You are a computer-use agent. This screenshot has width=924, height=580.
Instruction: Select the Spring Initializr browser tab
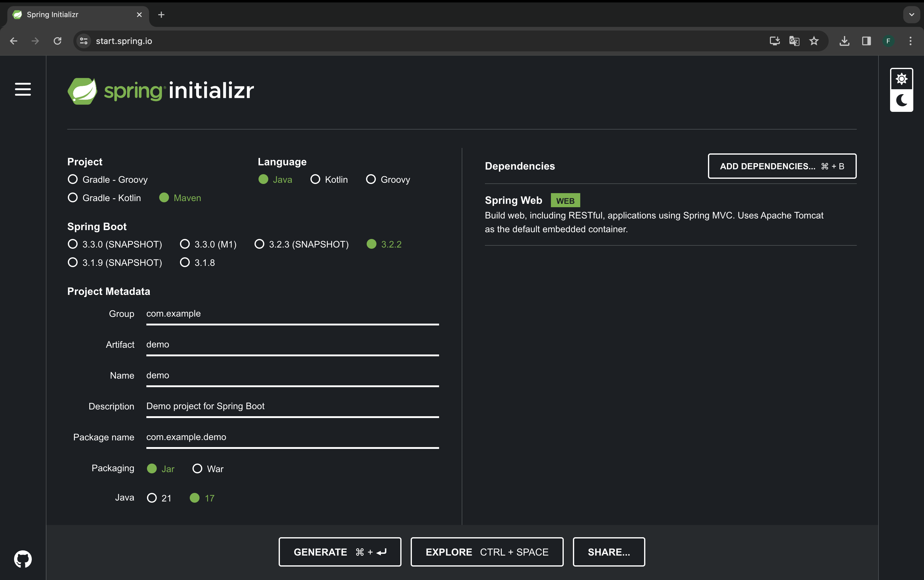tap(73, 15)
